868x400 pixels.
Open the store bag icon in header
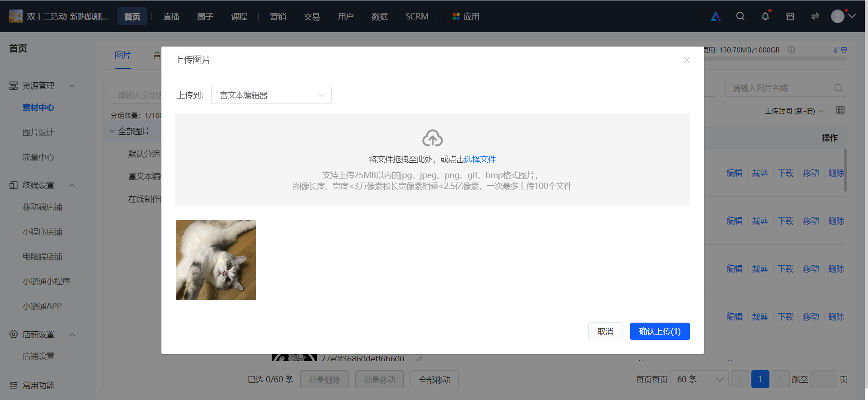tap(790, 16)
